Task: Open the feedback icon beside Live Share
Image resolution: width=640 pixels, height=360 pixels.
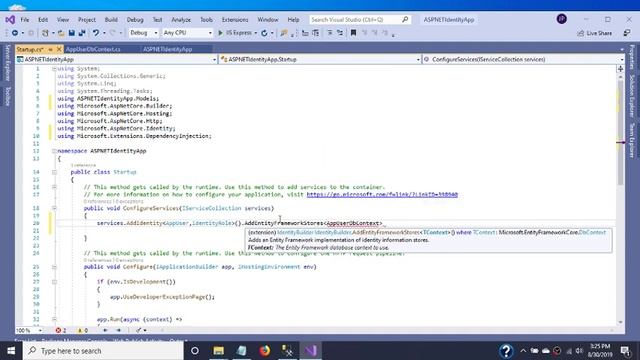Action: [627, 33]
